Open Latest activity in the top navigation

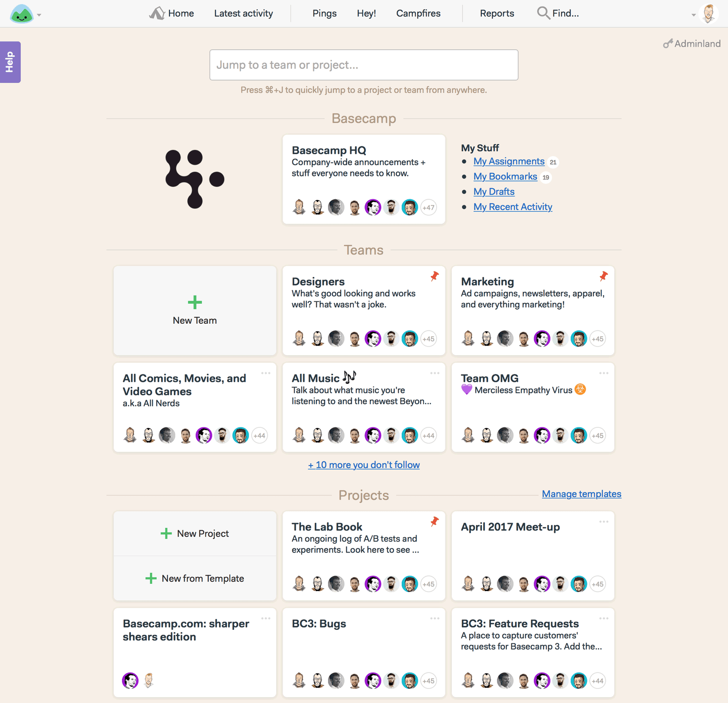[x=243, y=14]
